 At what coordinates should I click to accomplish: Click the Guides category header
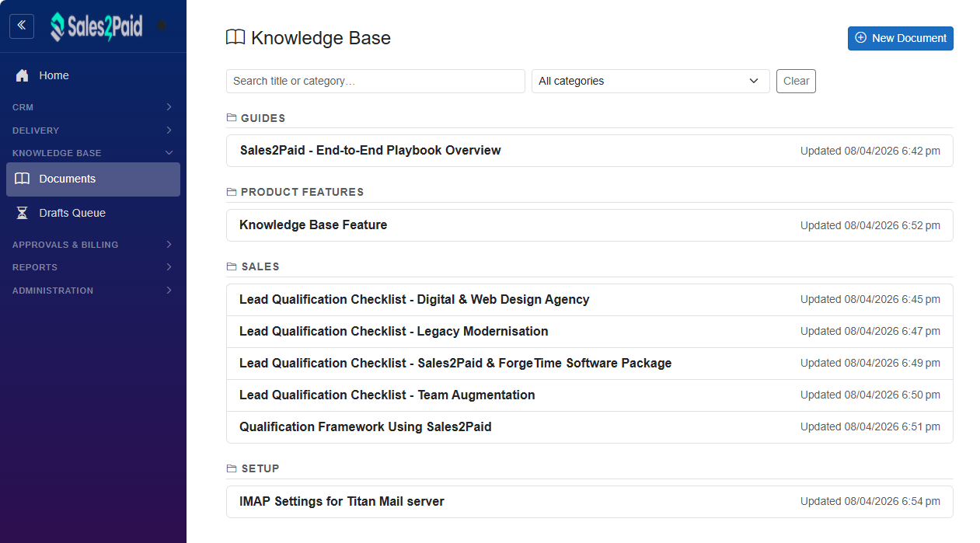pos(256,118)
